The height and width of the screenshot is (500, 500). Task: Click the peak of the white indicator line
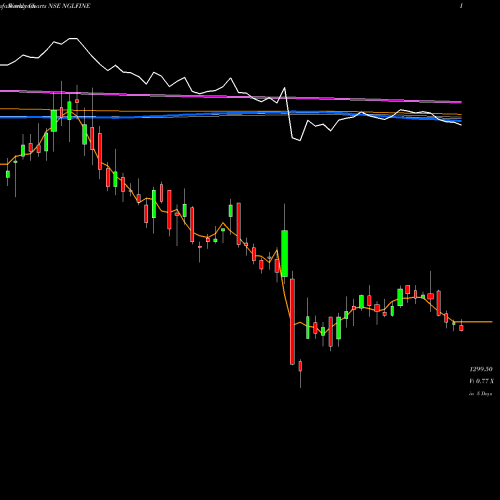tap(73, 39)
